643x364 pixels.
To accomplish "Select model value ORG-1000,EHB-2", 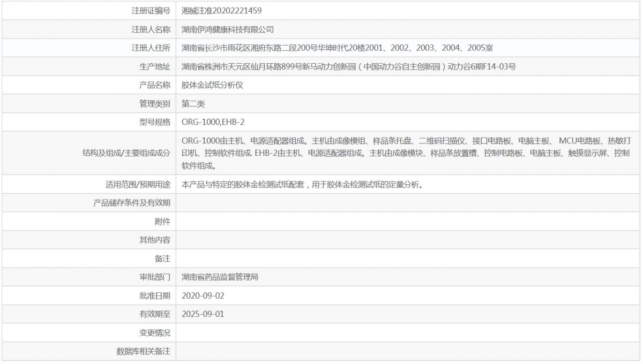I will (213, 122).
